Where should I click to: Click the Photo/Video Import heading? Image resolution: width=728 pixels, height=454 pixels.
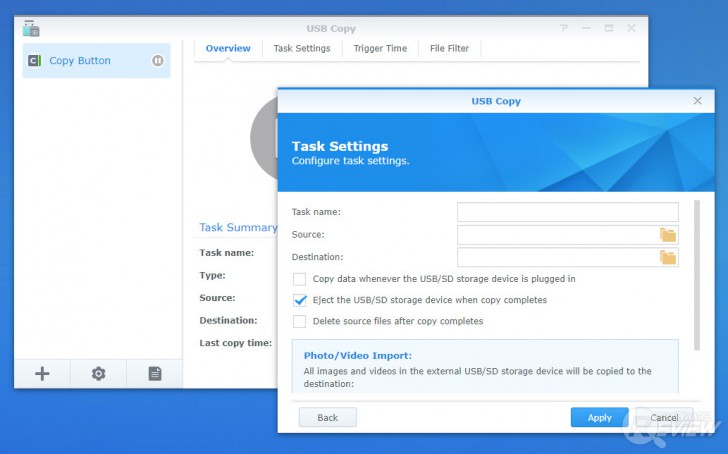point(358,356)
